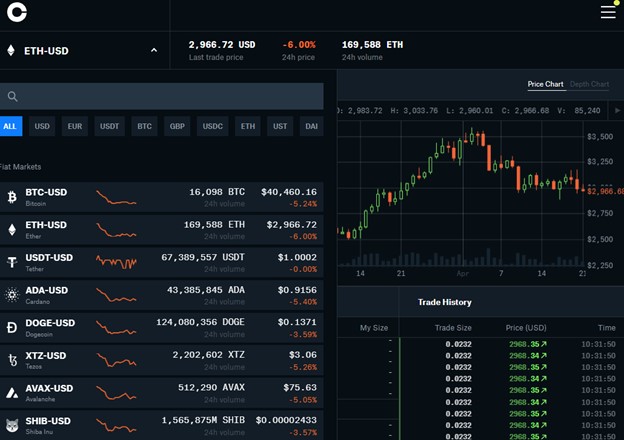Open the hamburger menu
Screen dimensions: 624x440
608,12
